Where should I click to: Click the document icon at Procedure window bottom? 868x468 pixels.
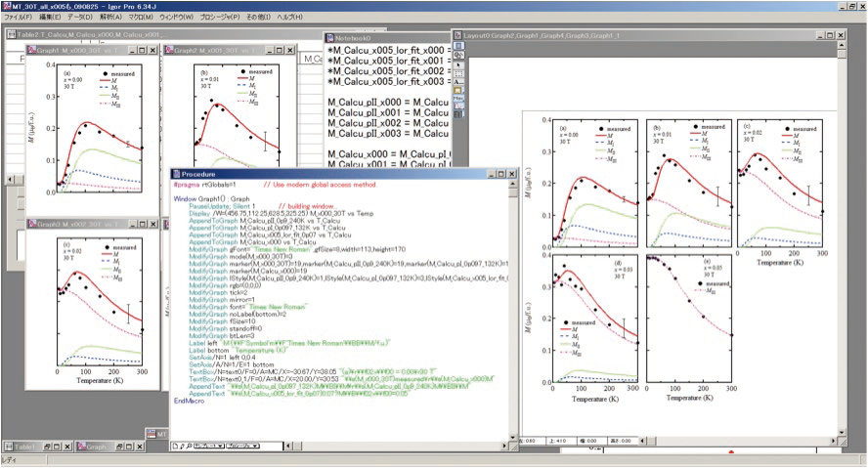pyautogui.click(x=176, y=446)
